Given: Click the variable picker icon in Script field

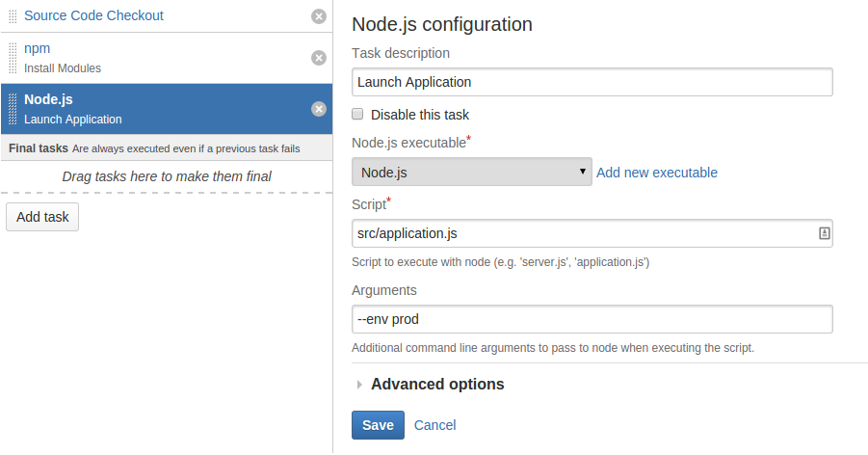Looking at the screenshot, I should pyautogui.click(x=824, y=233).
